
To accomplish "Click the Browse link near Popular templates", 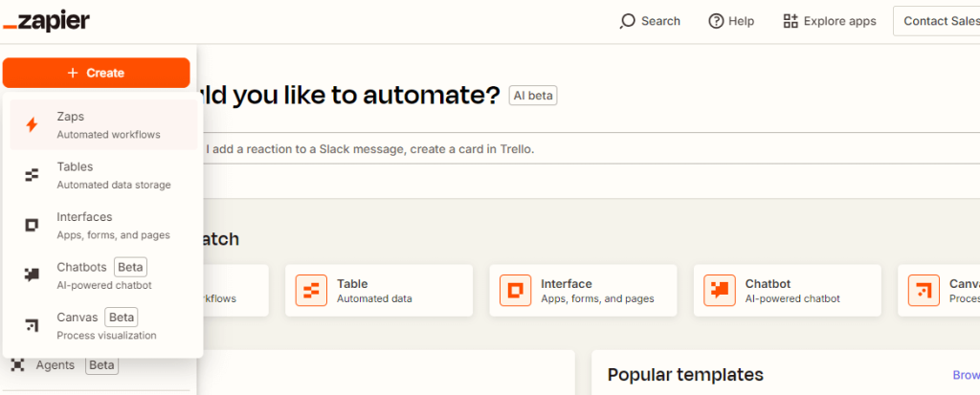I will click(966, 375).
